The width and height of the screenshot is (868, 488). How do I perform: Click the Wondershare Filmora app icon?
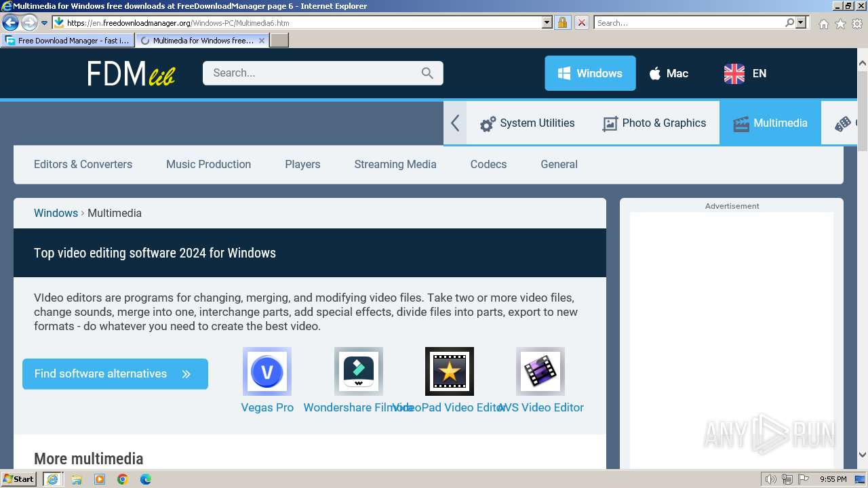[359, 371]
